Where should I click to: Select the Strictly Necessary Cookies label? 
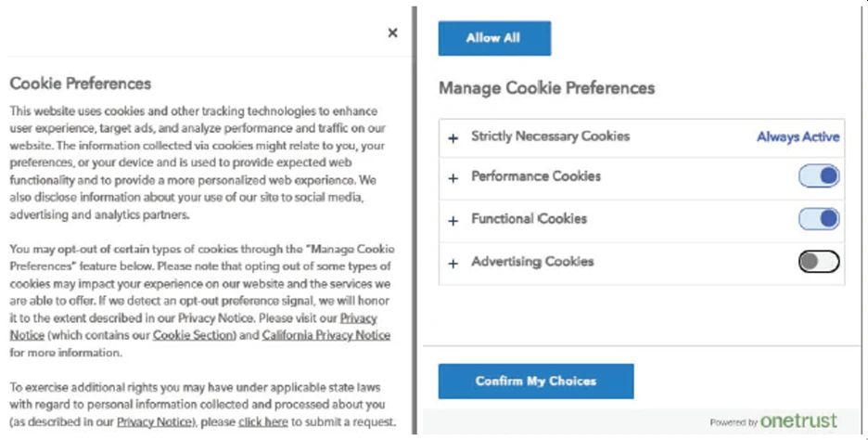pos(550,136)
